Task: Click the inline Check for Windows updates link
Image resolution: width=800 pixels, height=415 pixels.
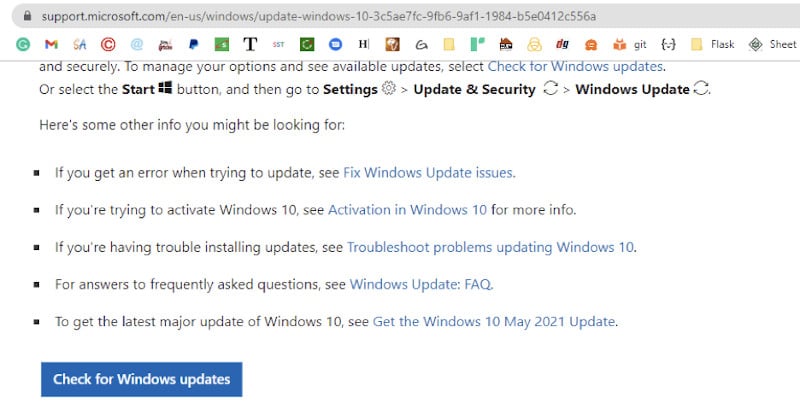Action: (x=576, y=66)
